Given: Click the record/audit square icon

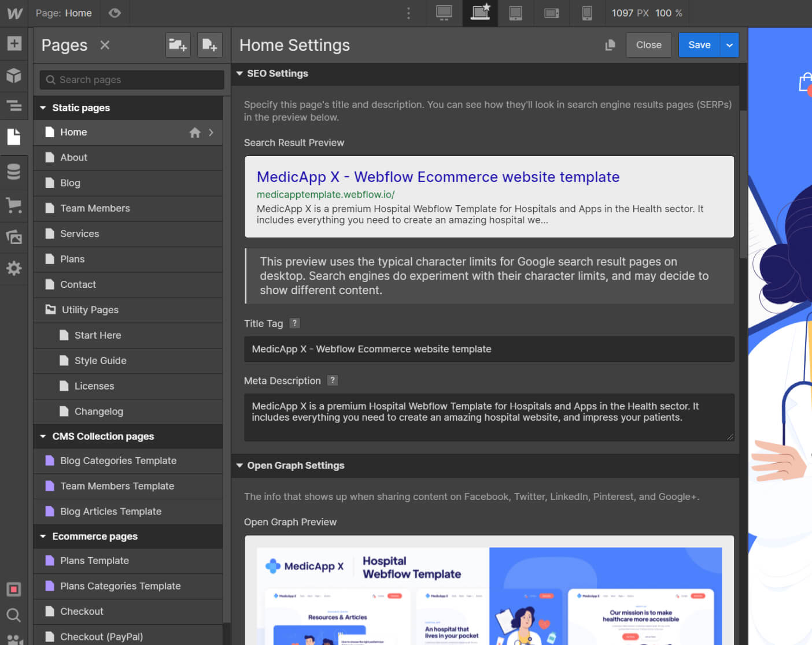Looking at the screenshot, I should pos(14,589).
